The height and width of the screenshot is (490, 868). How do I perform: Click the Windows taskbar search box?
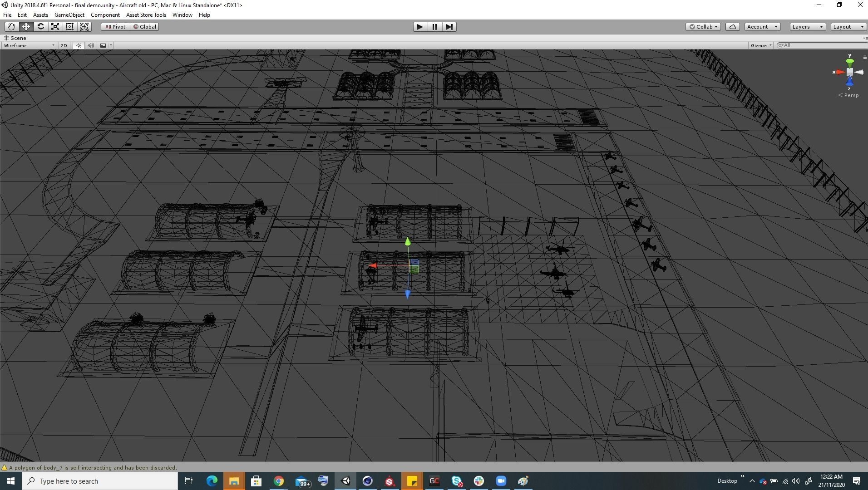[x=100, y=481]
